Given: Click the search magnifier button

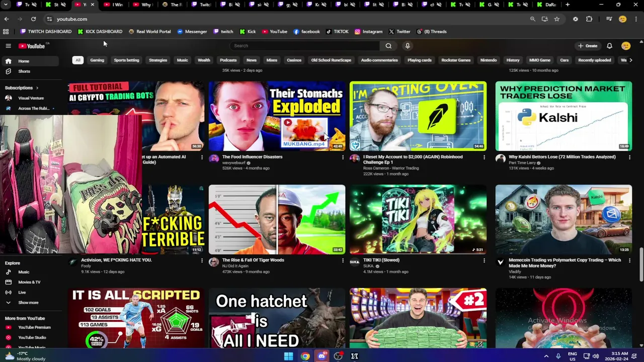Looking at the screenshot, I should [388, 46].
